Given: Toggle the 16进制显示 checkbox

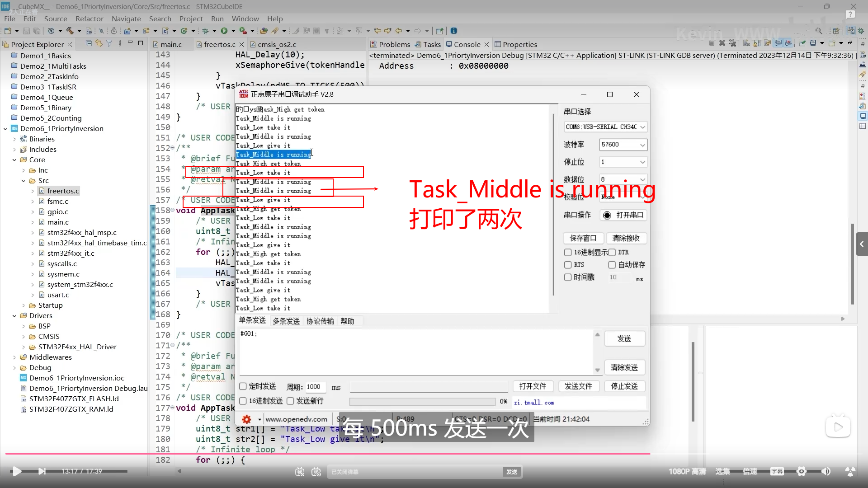Looking at the screenshot, I should pyautogui.click(x=568, y=252).
